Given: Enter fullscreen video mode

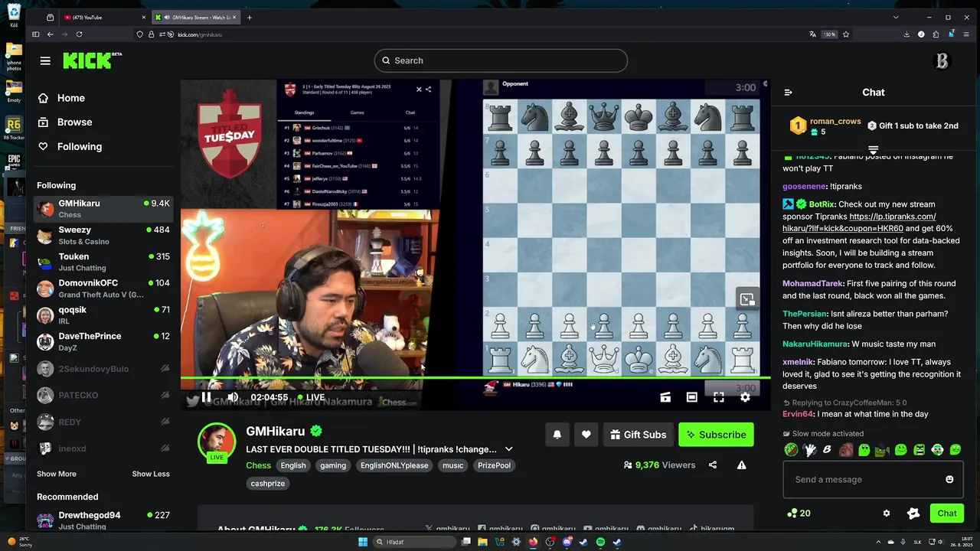Looking at the screenshot, I should pos(718,397).
